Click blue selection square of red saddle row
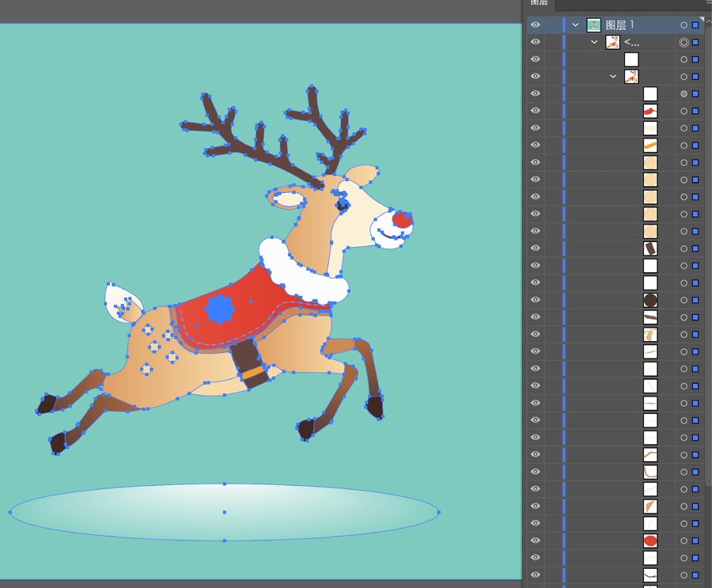The image size is (712, 588). click(x=695, y=111)
